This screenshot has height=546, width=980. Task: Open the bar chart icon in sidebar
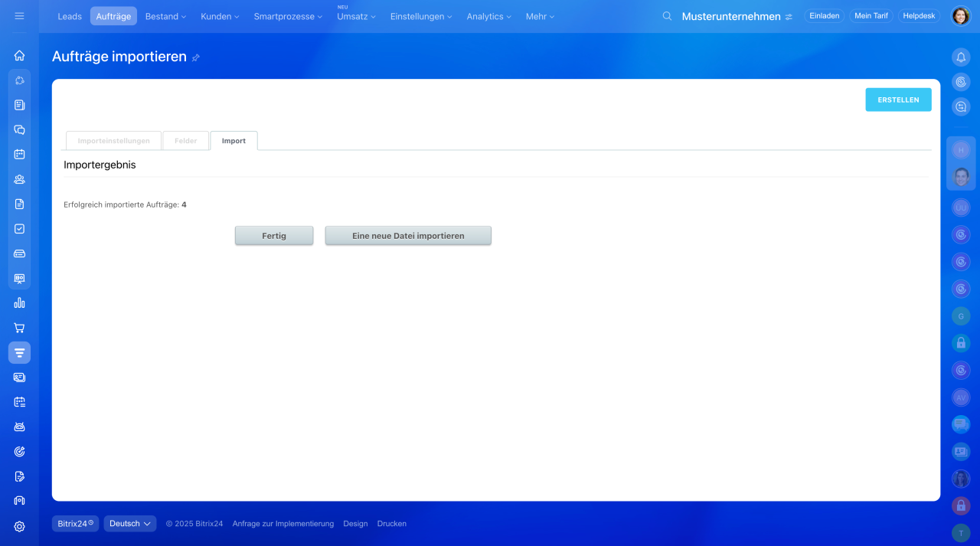19,302
